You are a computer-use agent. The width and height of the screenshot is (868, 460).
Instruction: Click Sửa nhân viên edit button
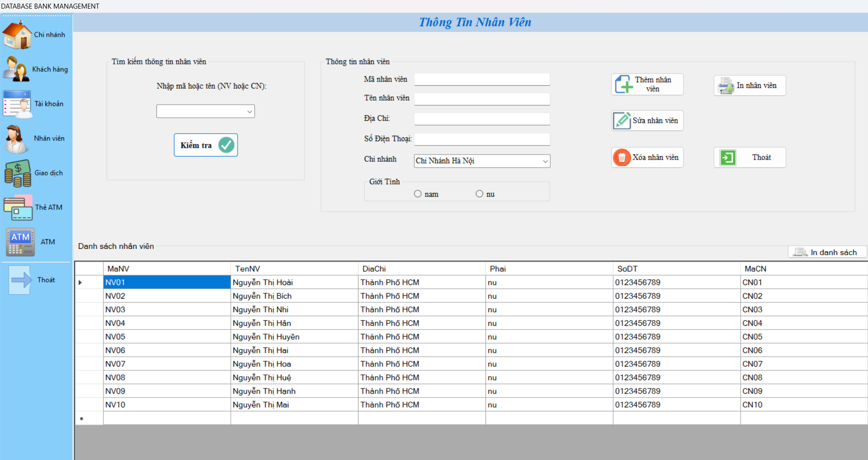pyautogui.click(x=647, y=121)
